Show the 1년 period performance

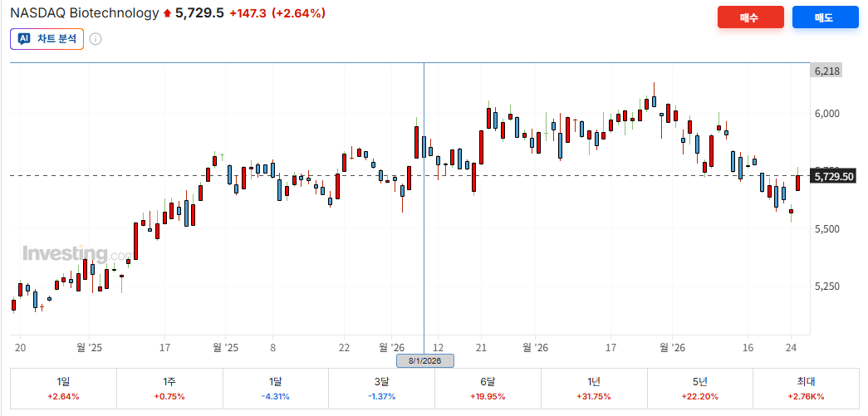[x=594, y=389]
